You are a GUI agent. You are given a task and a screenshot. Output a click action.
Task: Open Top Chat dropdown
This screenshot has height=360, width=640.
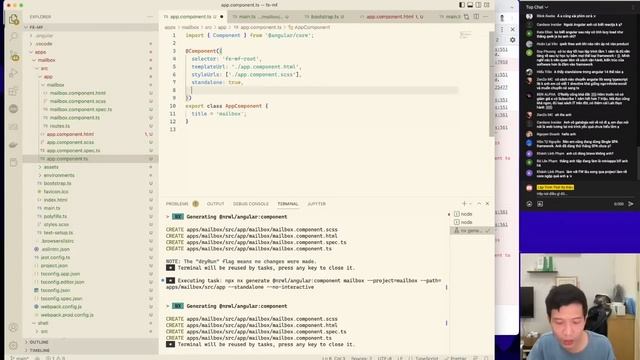537,7
